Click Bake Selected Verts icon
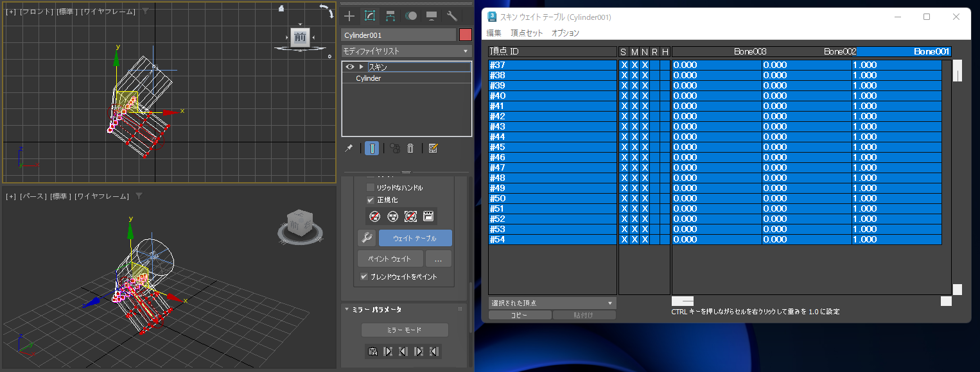The image size is (980, 372). 429,216
